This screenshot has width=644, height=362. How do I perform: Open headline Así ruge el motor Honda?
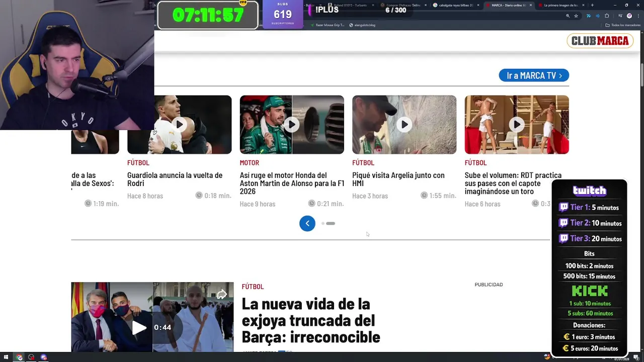click(x=292, y=183)
